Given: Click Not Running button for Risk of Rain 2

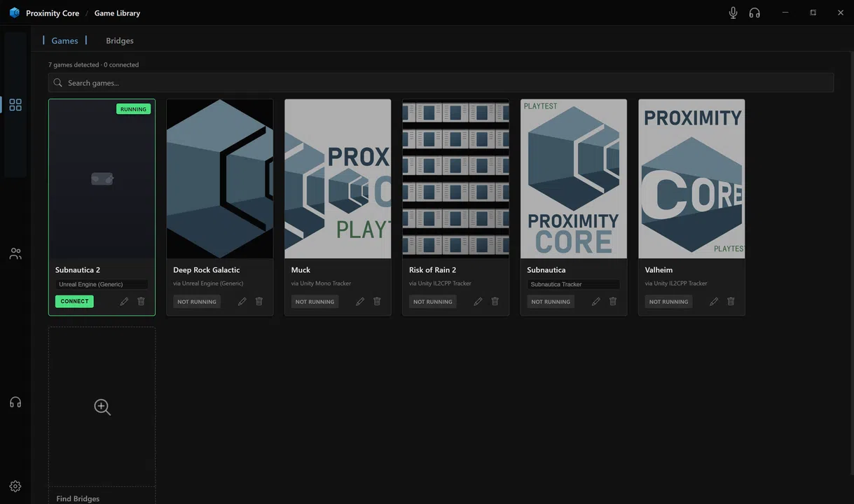Looking at the screenshot, I should pyautogui.click(x=432, y=302).
